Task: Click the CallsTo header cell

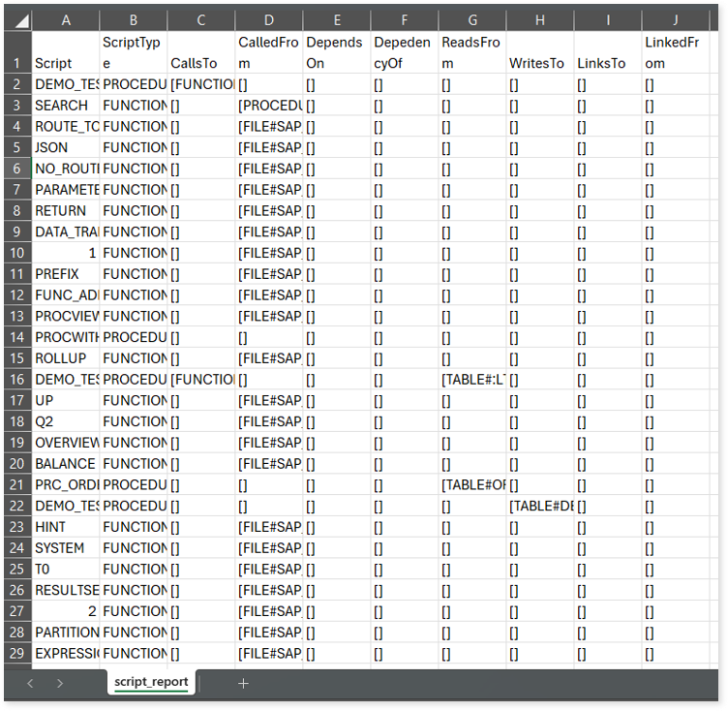Action: 200,63
